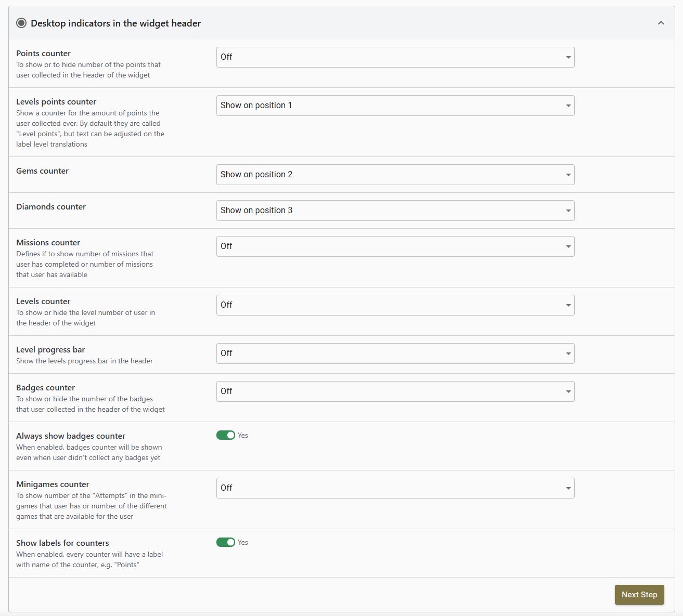
Task: Turn off Show labels for counters toggle
Action: coord(226,542)
